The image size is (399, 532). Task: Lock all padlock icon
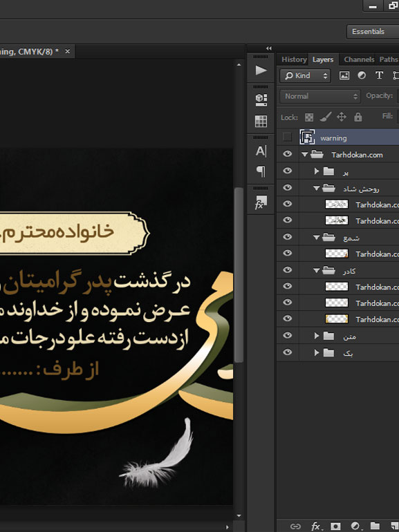tap(358, 117)
